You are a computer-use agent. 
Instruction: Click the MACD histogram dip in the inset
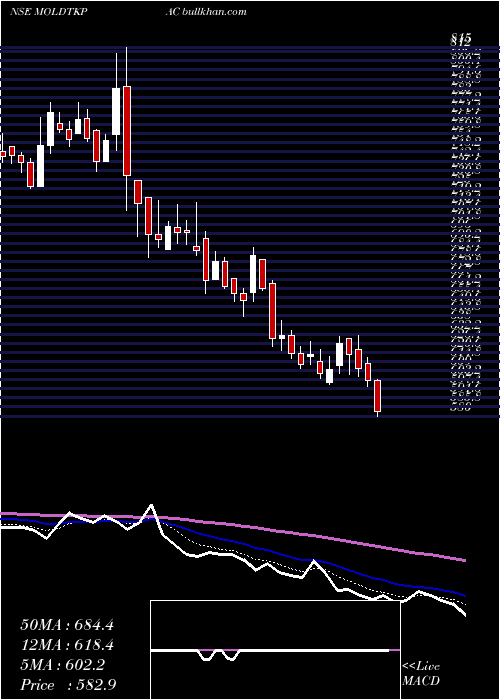[x=218, y=655]
